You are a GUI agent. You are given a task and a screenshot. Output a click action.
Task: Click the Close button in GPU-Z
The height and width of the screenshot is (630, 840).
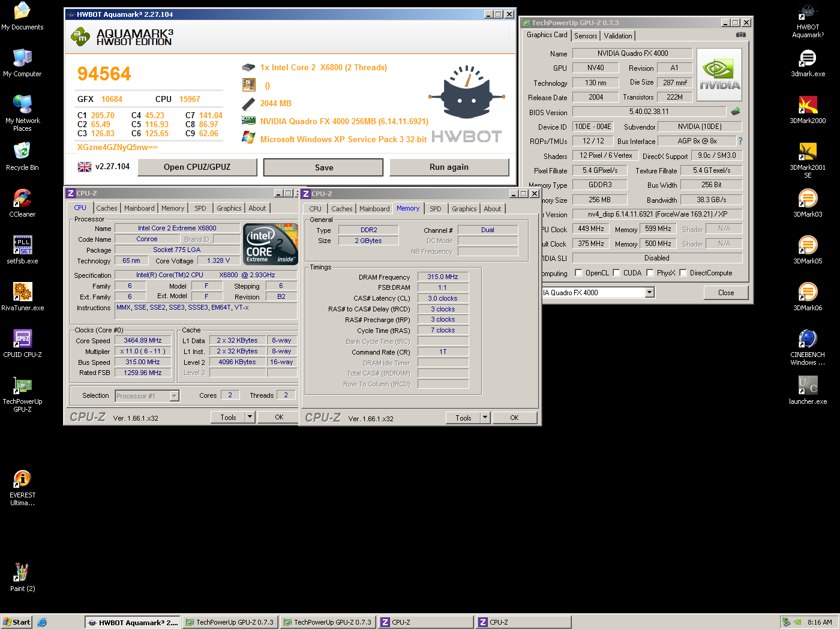[726, 293]
